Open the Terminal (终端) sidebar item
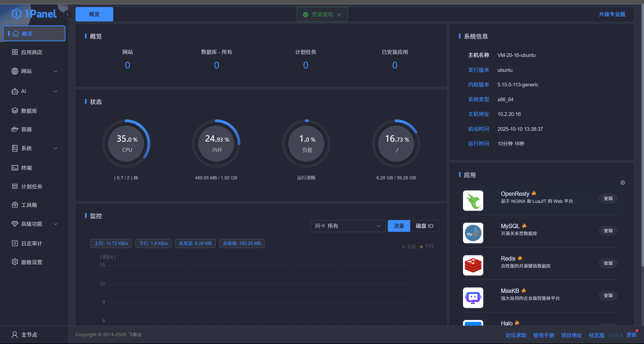The width and height of the screenshot is (644, 344). click(26, 168)
